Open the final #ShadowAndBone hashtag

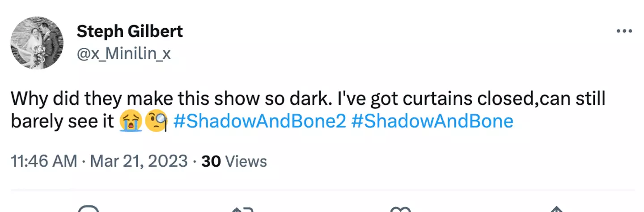(x=432, y=121)
